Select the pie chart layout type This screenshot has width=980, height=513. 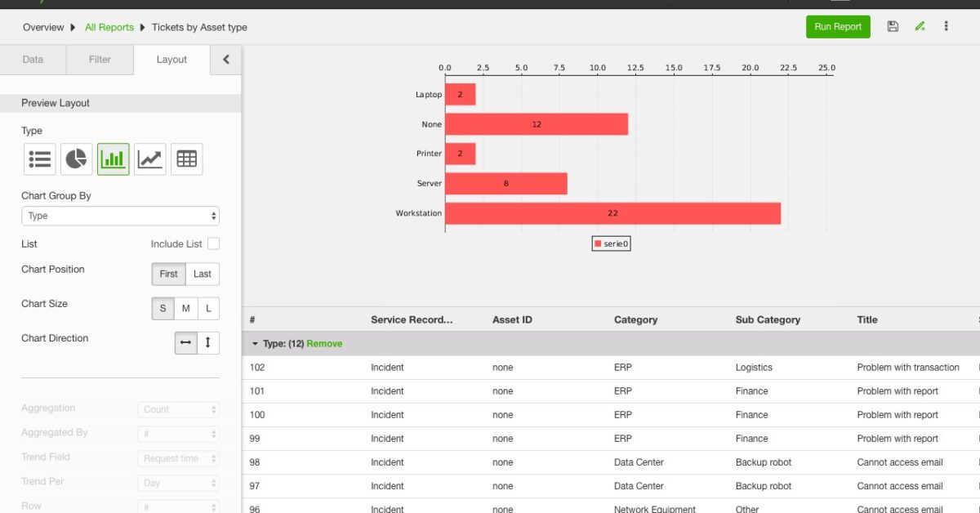tap(76, 158)
